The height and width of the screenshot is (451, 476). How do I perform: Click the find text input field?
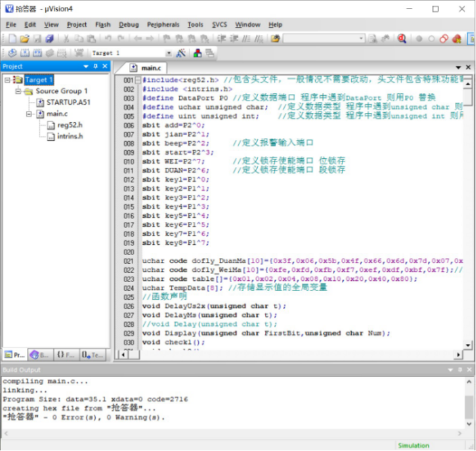point(320,38)
